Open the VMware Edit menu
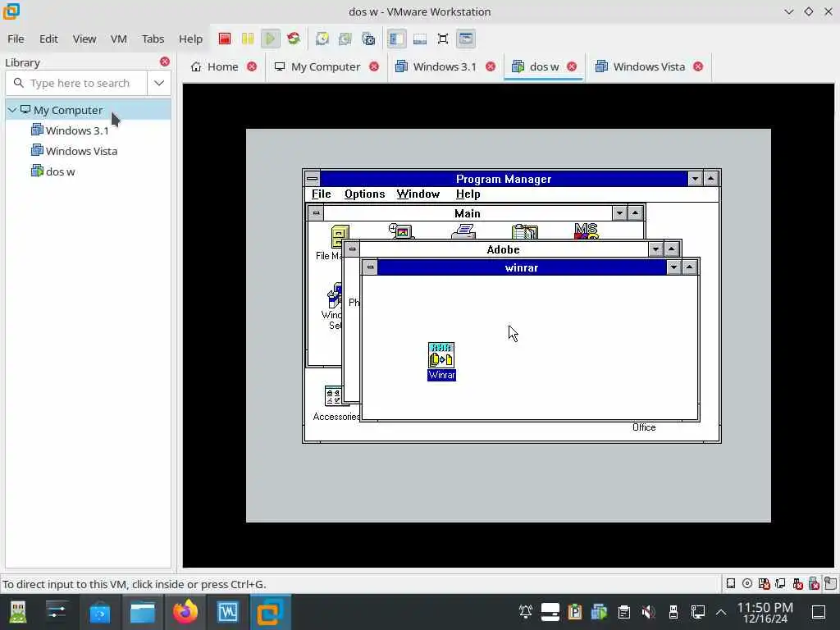The height and width of the screenshot is (630, 840). pos(48,39)
